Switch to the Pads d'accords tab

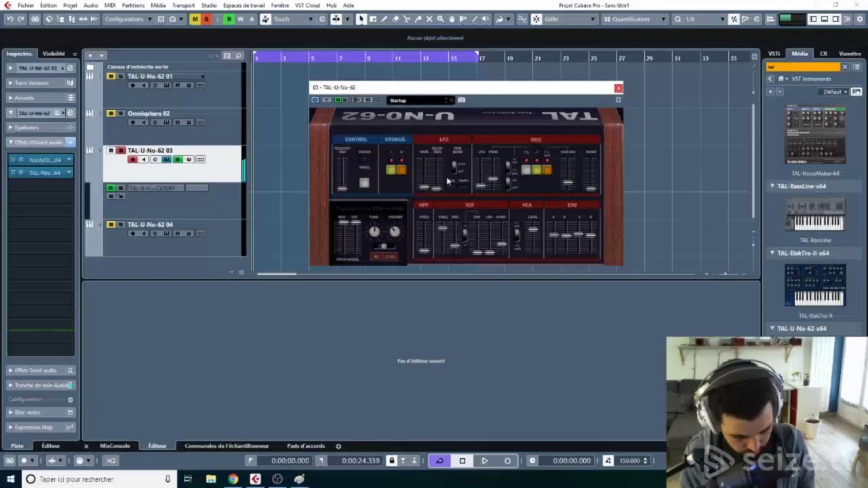[306, 446]
